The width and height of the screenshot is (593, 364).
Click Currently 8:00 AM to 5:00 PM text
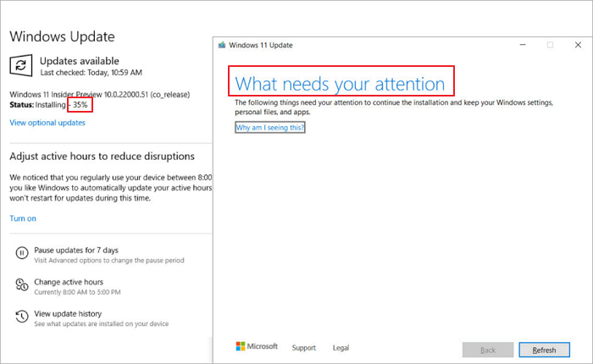78,292
